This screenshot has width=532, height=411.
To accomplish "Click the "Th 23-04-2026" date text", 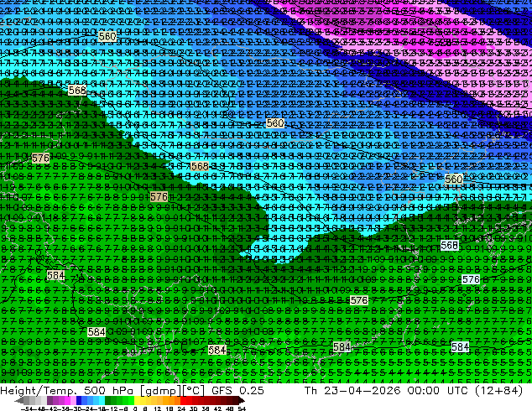I will (352, 390).
